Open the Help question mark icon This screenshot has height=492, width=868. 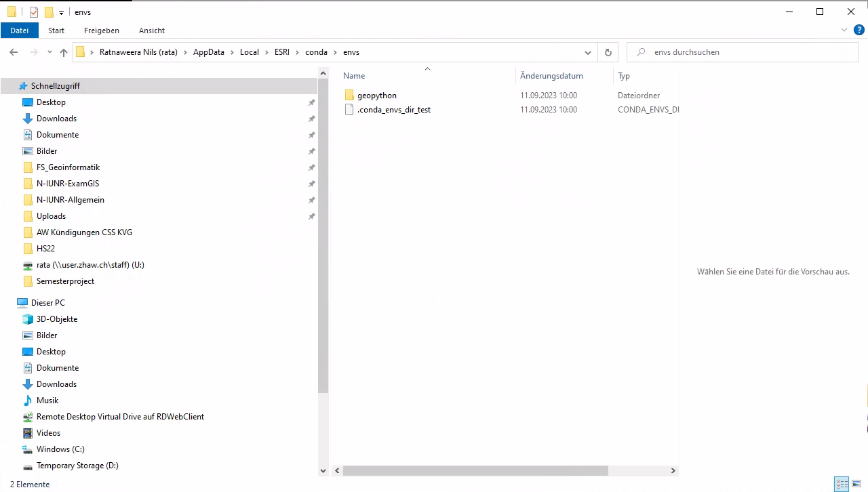coord(859,30)
